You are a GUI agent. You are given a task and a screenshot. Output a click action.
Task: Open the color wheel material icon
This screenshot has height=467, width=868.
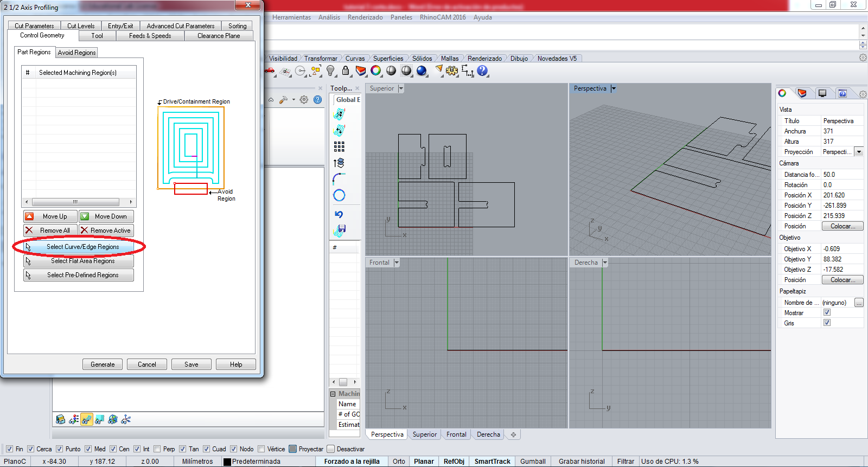point(375,71)
